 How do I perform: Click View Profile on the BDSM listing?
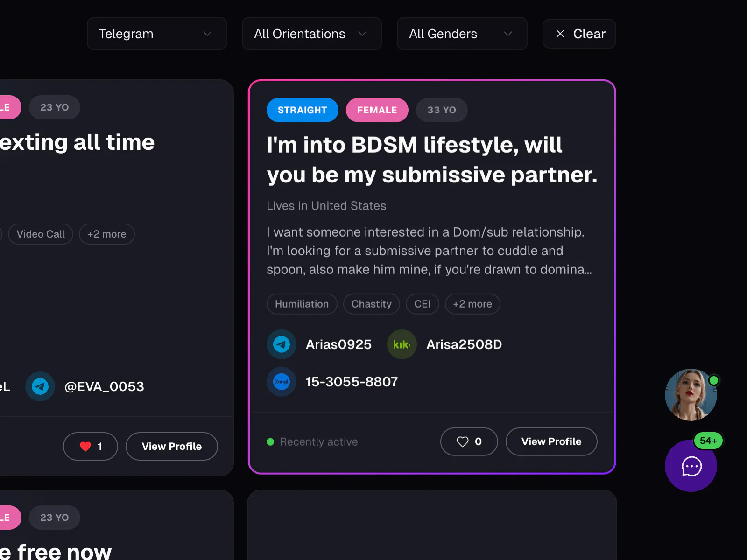click(x=551, y=441)
